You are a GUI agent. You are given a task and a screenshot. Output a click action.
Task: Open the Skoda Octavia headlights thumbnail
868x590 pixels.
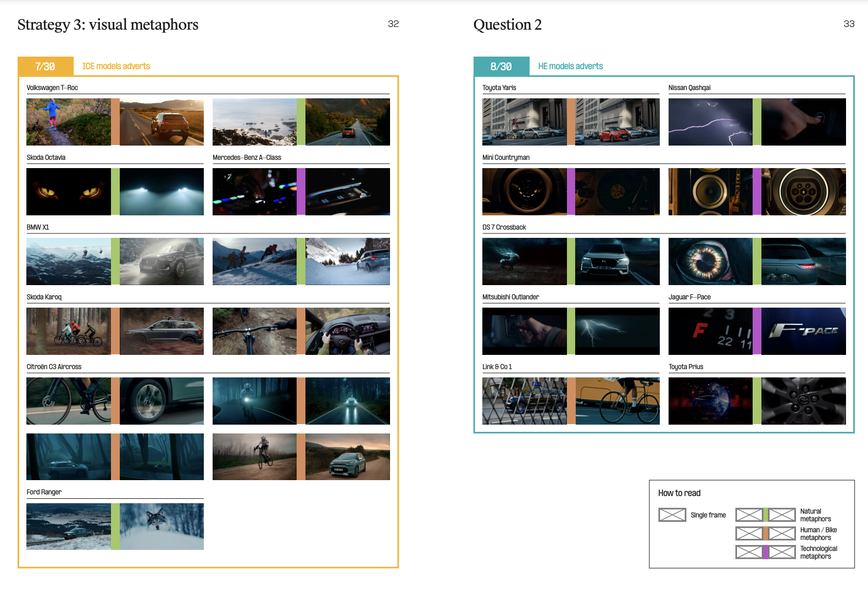point(162,192)
